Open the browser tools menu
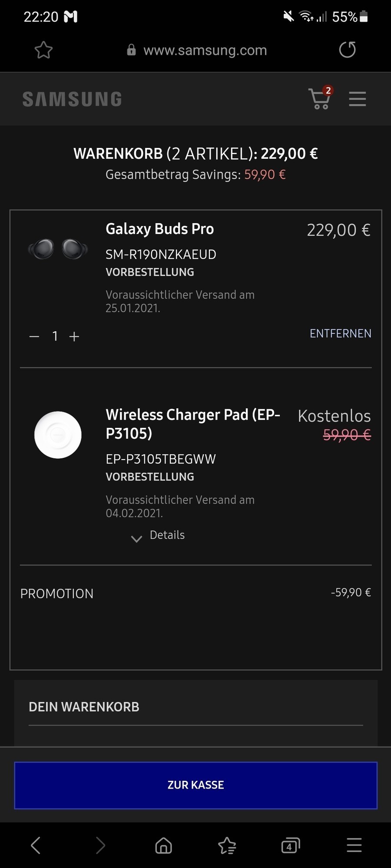This screenshot has width=391, height=868. point(354,845)
